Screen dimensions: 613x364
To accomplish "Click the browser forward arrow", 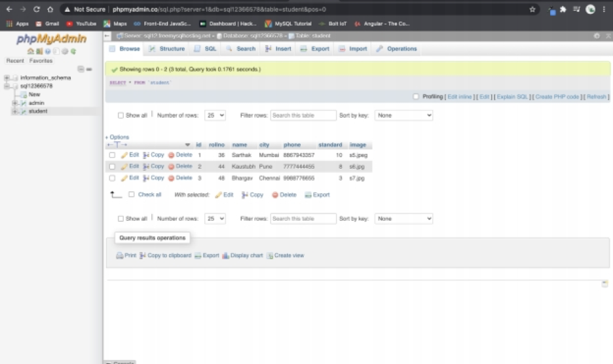I will tap(23, 9).
